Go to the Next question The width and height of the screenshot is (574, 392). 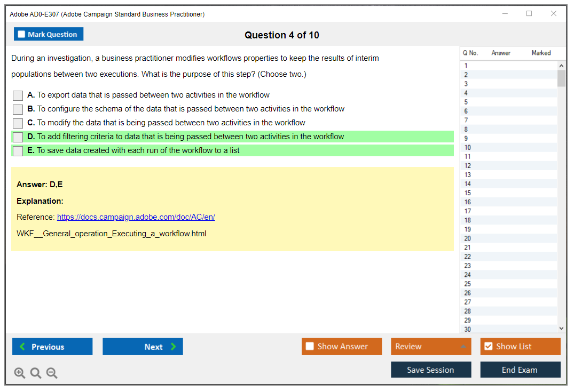tap(143, 347)
